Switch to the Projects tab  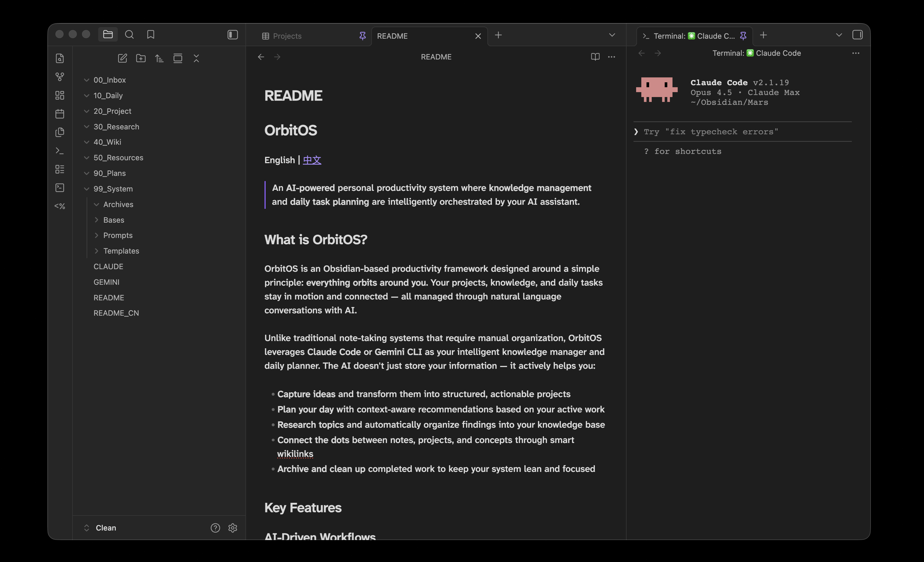[x=287, y=36]
